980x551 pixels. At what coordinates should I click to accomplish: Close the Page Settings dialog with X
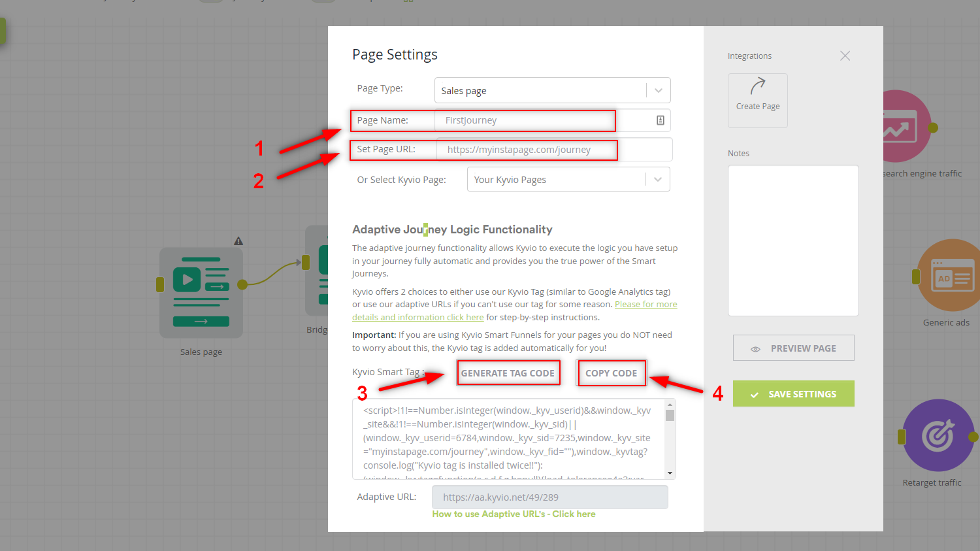coord(845,56)
